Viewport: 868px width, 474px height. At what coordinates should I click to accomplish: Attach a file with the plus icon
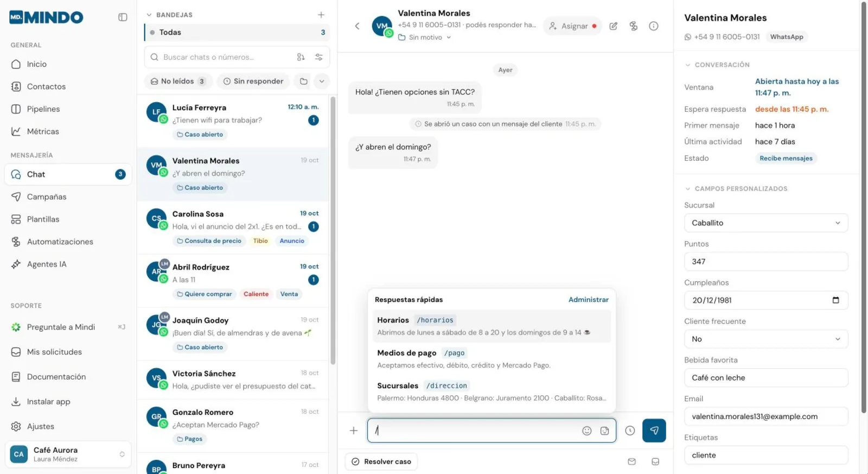click(354, 431)
